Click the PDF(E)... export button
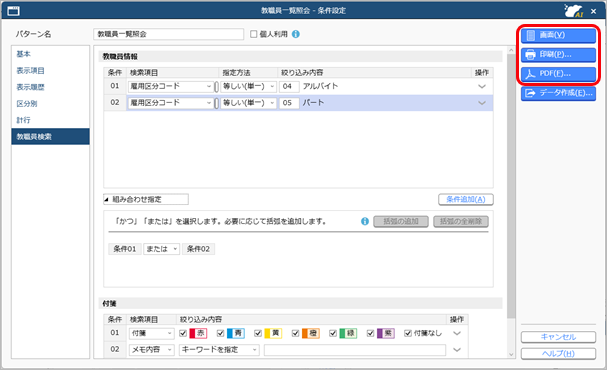 [558, 74]
